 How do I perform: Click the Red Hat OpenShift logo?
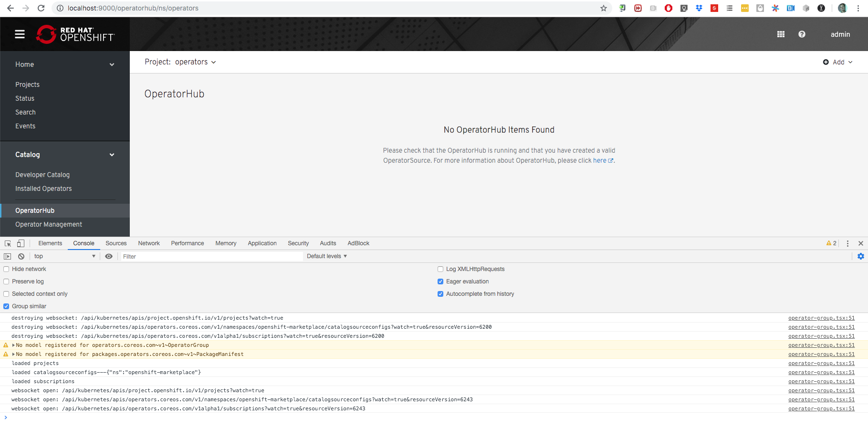(76, 34)
